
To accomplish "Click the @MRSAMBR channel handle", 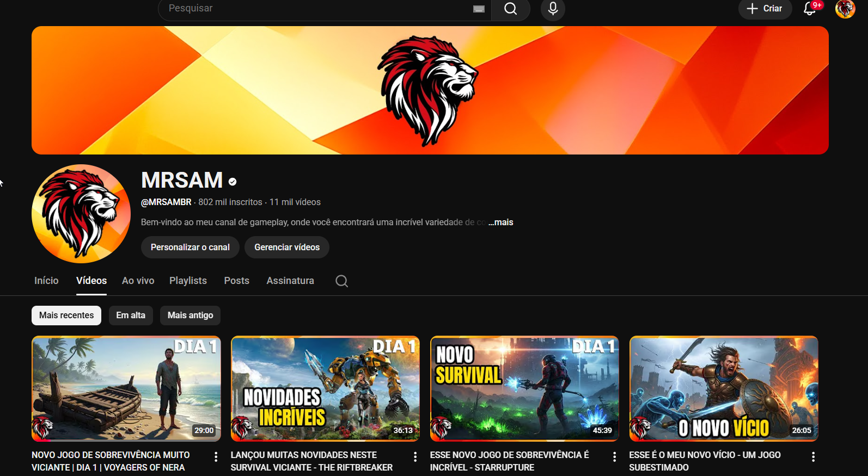I will pos(166,202).
